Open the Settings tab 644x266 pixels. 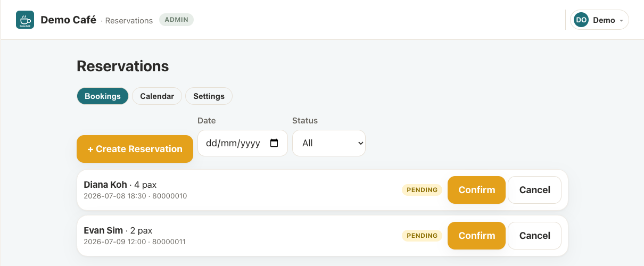coord(209,96)
